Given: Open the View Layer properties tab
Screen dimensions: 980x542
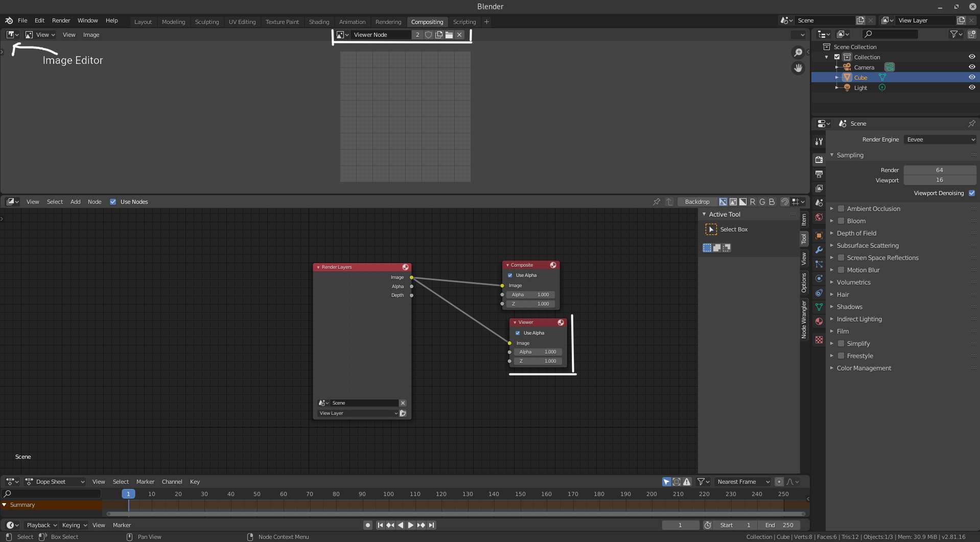Looking at the screenshot, I should [819, 188].
